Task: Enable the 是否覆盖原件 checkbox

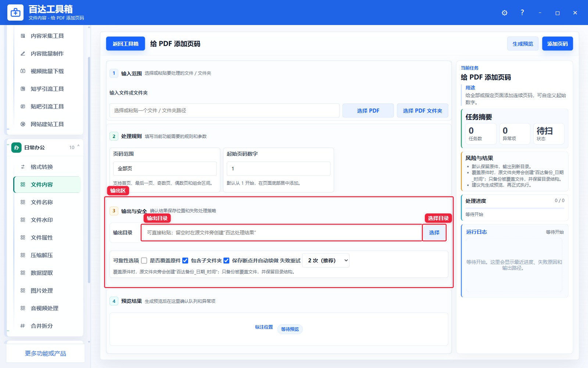Action: 144,261
